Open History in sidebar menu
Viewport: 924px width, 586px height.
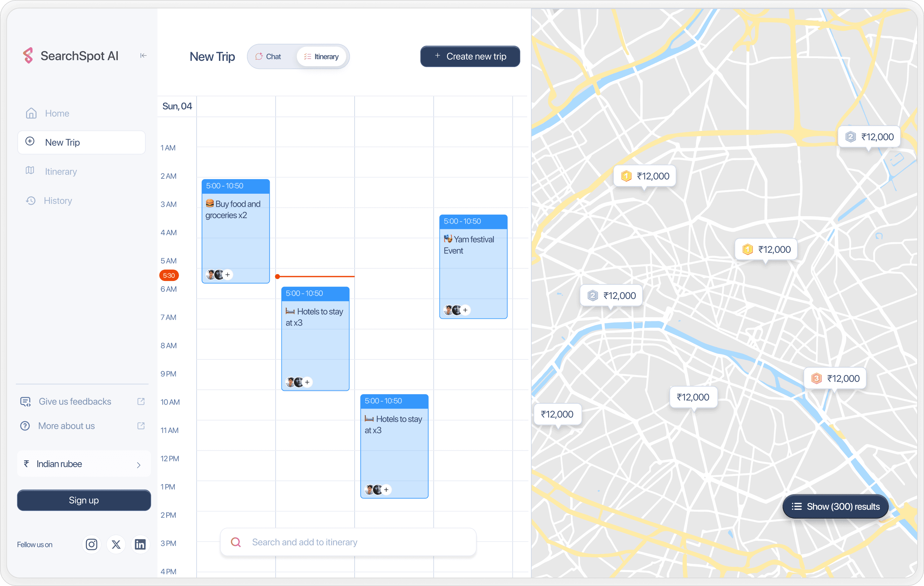[x=58, y=201]
